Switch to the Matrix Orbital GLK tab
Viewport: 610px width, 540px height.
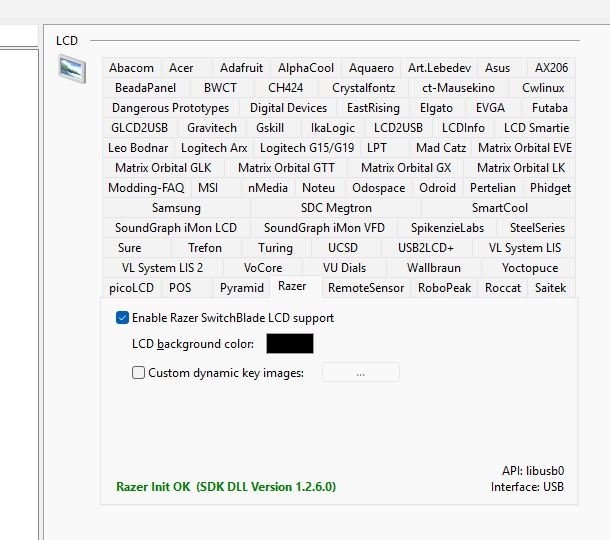click(x=163, y=168)
